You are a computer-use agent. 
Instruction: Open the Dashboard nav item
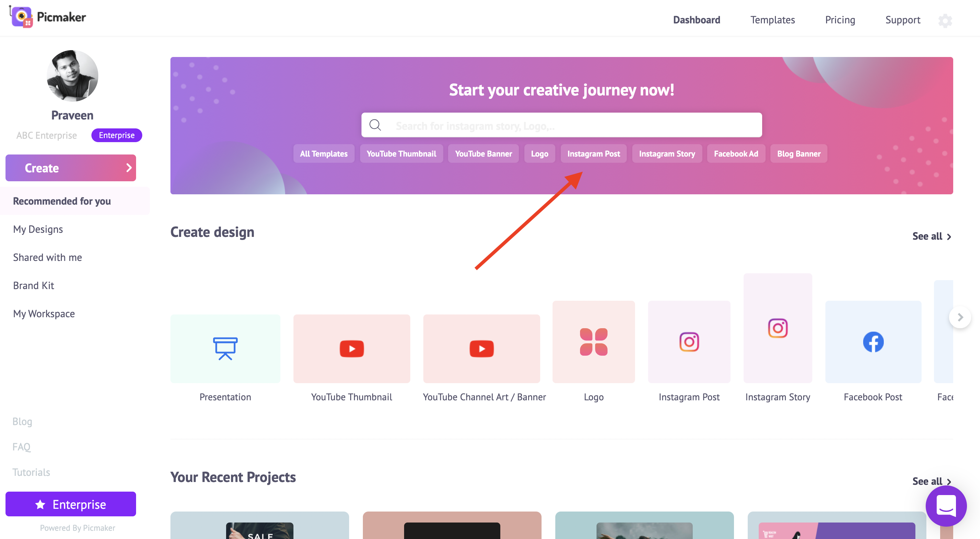point(696,20)
